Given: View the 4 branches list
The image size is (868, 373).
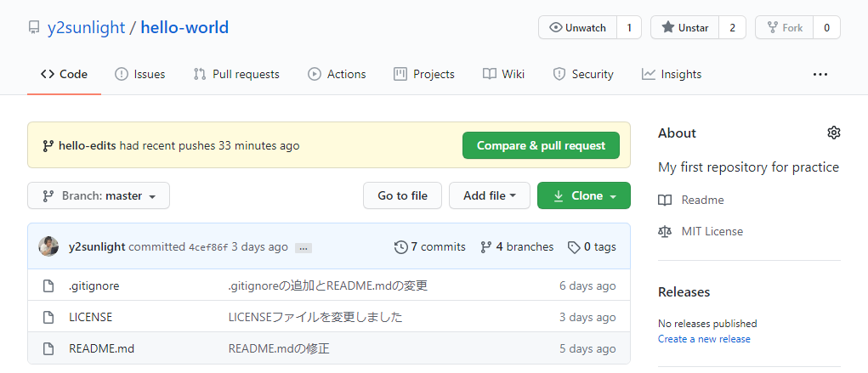Looking at the screenshot, I should point(517,246).
